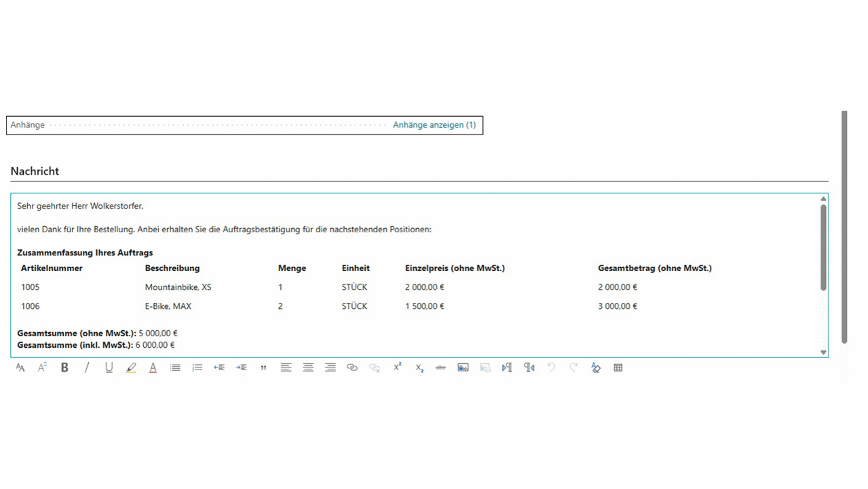Screen dimensions: 868x489
Task: Open the font name picker
Action: coord(20,367)
